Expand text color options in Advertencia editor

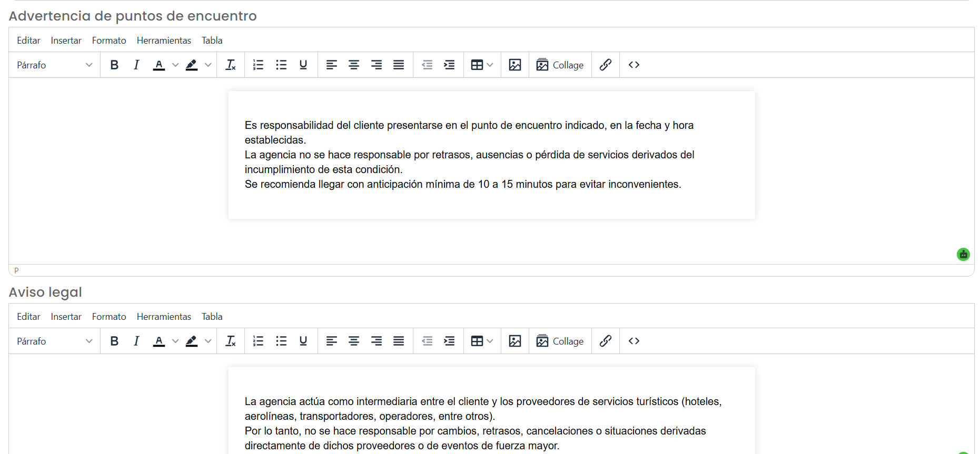(x=175, y=65)
